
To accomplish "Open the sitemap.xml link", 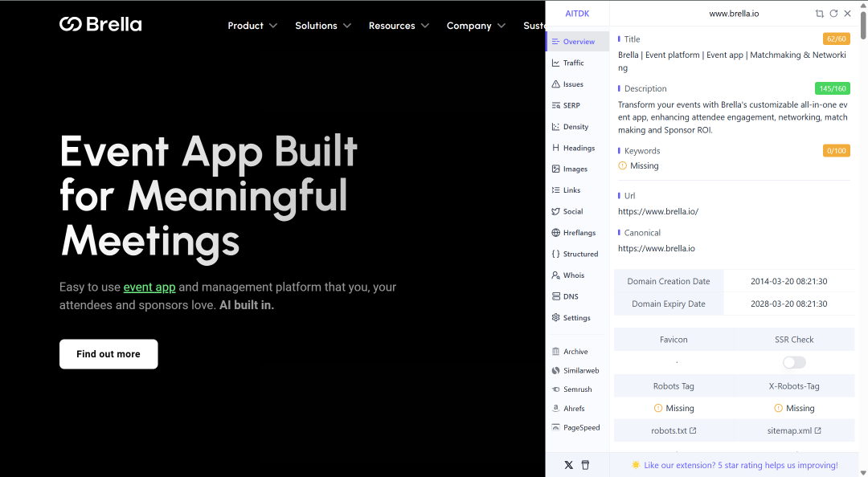I will pos(794,430).
